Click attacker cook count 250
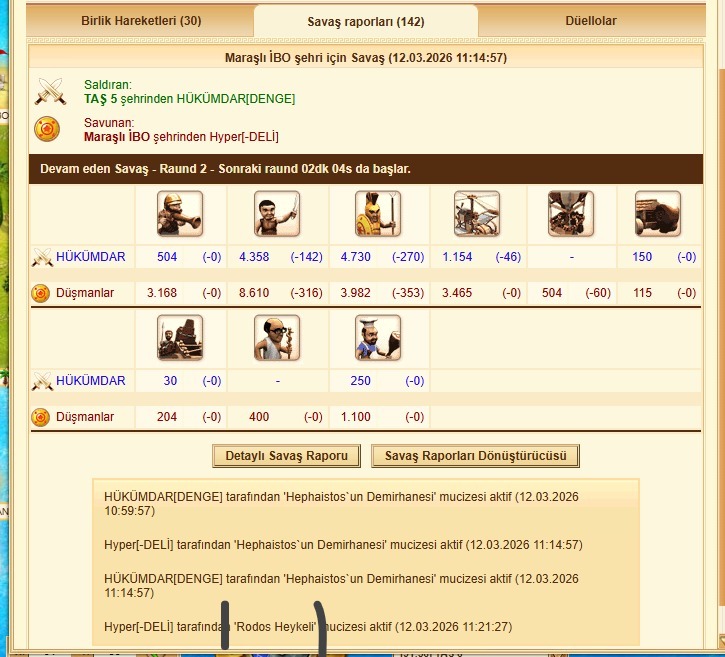This screenshot has height=657, width=725. pyautogui.click(x=361, y=381)
